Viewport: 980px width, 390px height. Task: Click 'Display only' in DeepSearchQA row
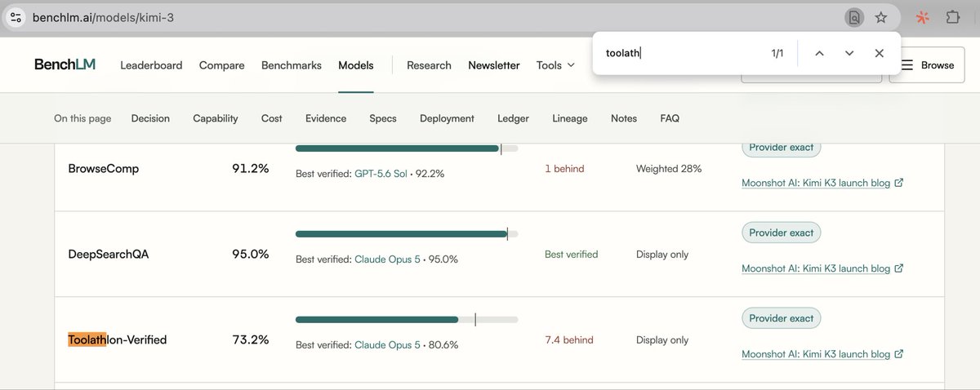coord(662,255)
